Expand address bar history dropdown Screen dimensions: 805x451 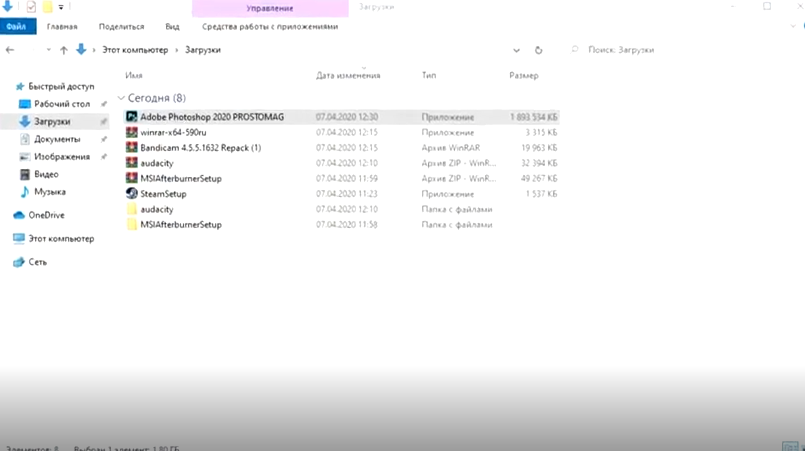point(516,50)
